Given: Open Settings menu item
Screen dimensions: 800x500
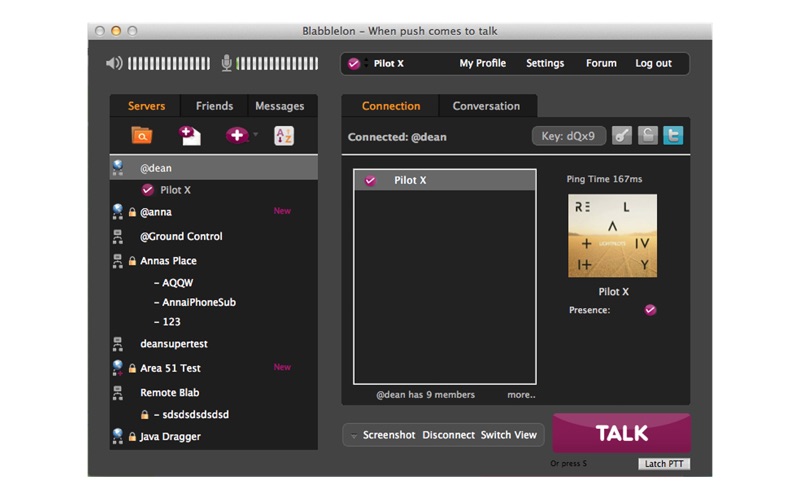Looking at the screenshot, I should tap(545, 63).
